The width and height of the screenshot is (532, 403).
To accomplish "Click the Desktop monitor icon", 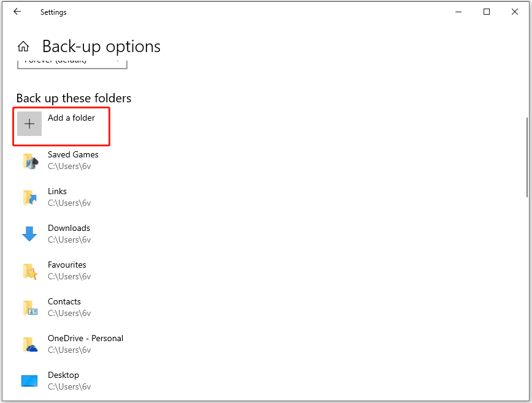I will point(29,381).
